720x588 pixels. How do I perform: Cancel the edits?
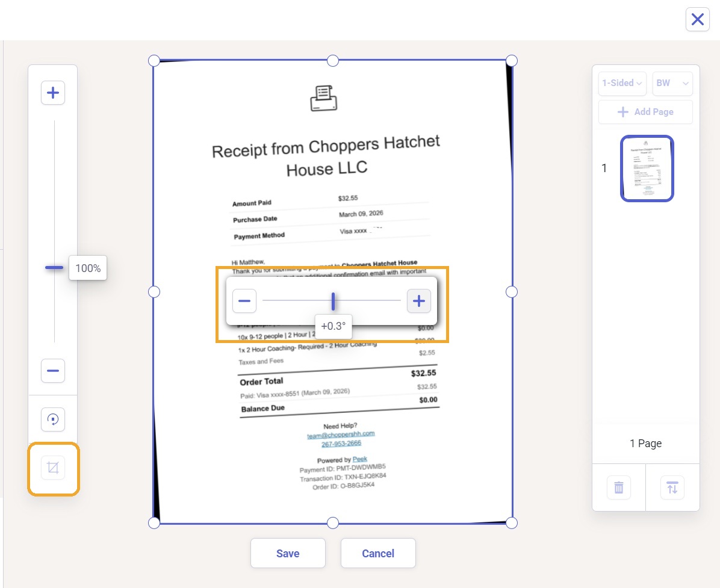tap(378, 553)
